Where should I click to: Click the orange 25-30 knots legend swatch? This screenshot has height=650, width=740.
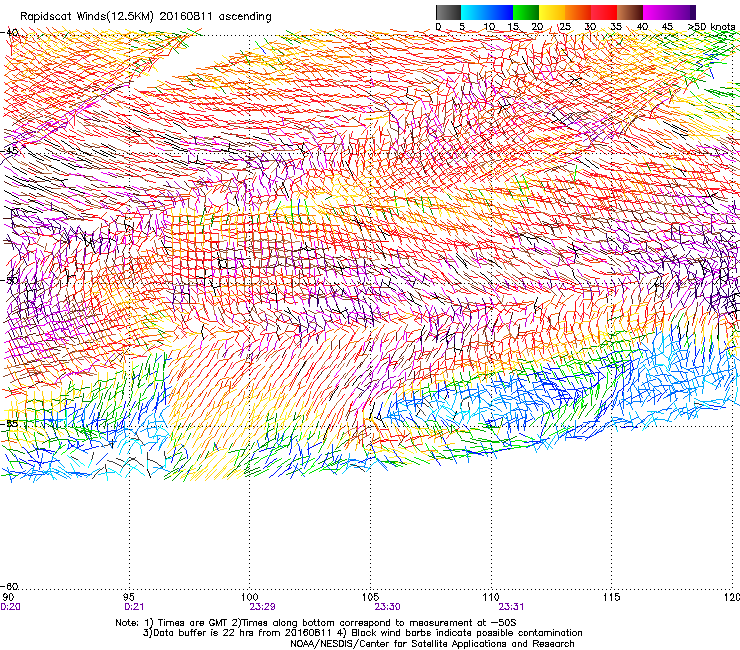[578, 12]
